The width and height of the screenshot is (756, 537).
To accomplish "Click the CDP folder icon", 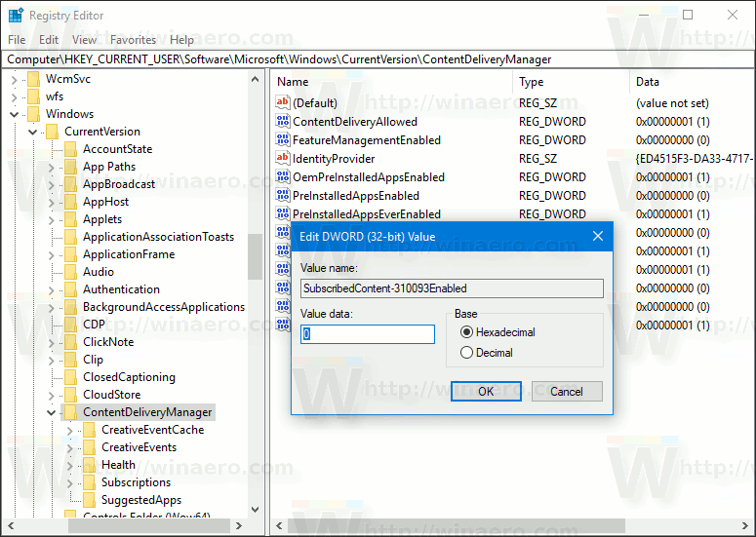I will point(71,325).
